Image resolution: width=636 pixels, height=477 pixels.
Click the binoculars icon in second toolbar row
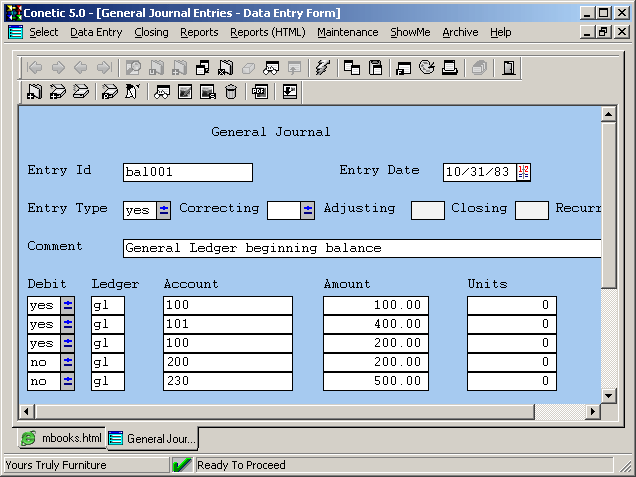pos(161,92)
